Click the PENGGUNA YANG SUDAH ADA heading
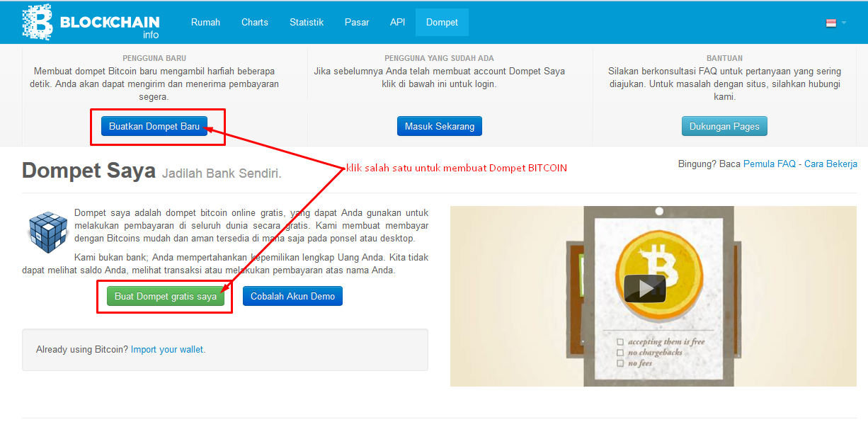868x422 pixels. tap(439, 58)
